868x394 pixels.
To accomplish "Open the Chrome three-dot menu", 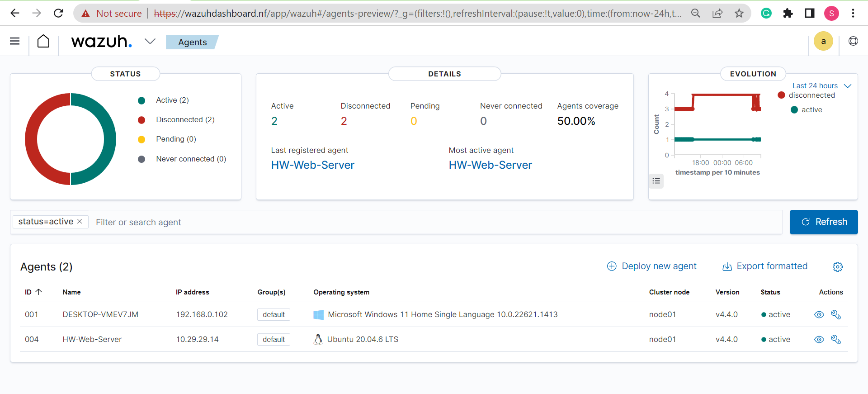I will [x=853, y=13].
